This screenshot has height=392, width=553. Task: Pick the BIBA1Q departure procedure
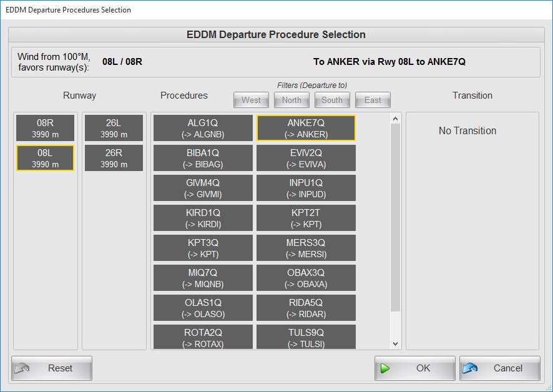coord(203,158)
